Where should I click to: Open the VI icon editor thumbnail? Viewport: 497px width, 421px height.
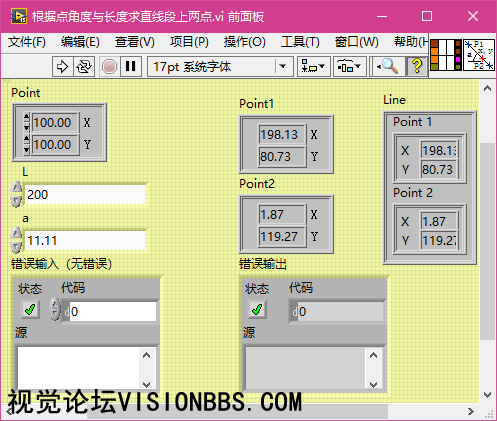479,55
